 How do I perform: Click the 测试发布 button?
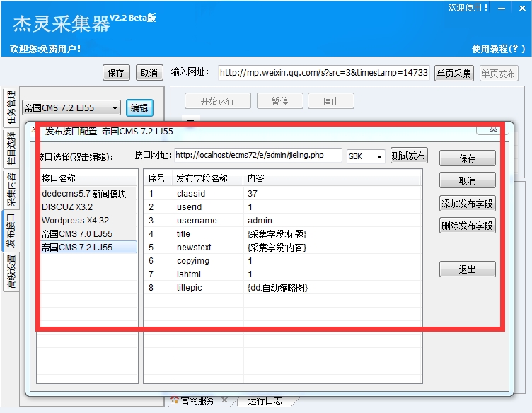408,156
